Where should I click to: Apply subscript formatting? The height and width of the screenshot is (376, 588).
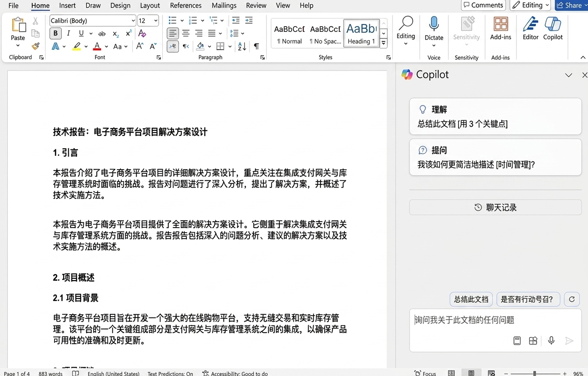(116, 33)
